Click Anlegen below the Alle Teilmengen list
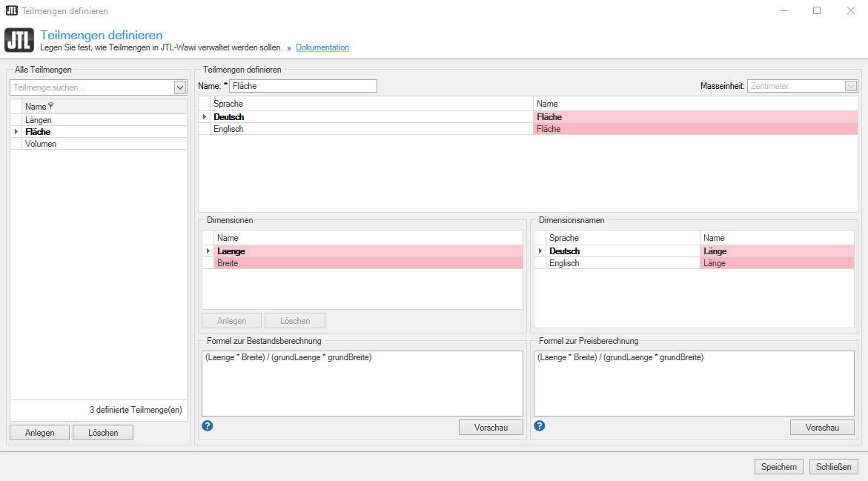The image size is (868, 481). [39, 433]
